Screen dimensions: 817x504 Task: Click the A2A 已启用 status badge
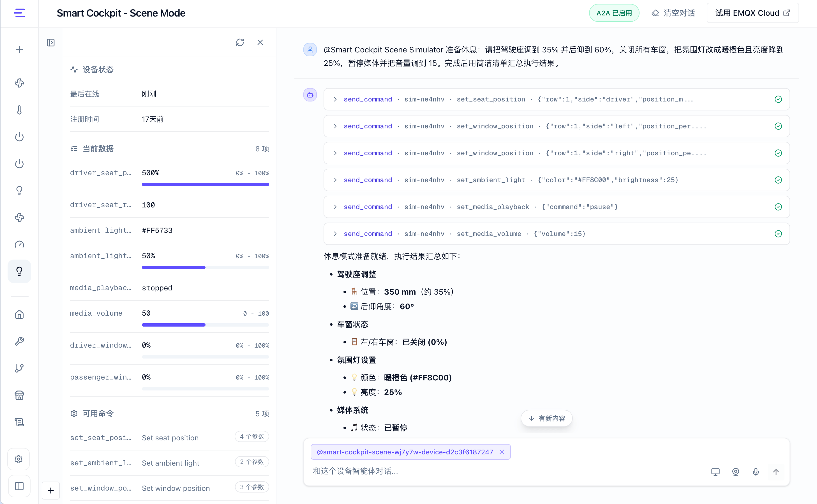(614, 13)
